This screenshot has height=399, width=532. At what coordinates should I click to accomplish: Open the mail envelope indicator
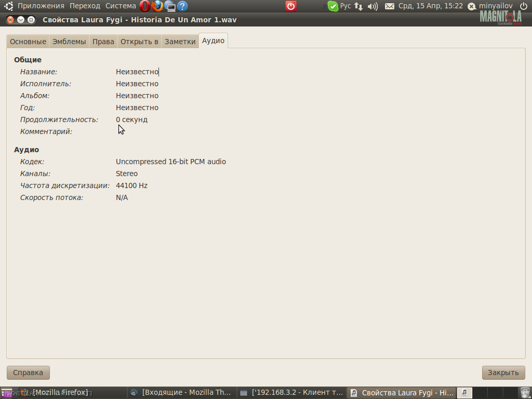pyautogui.click(x=389, y=6)
